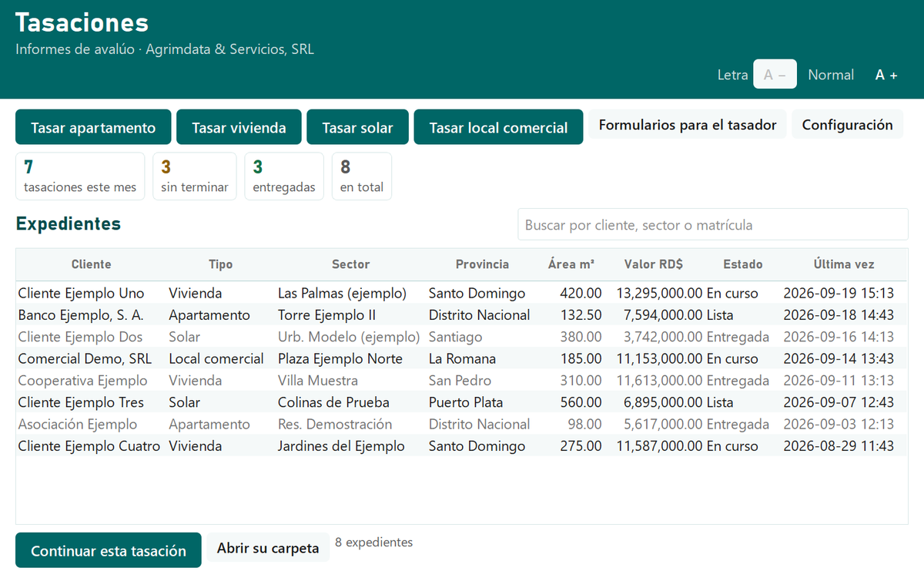Click province San Pedro
This screenshot has height=578, width=924.
point(460,380)
